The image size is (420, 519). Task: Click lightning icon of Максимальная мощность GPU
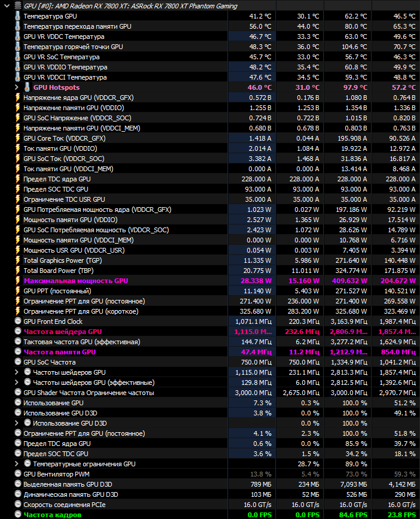tap(18, 281)
